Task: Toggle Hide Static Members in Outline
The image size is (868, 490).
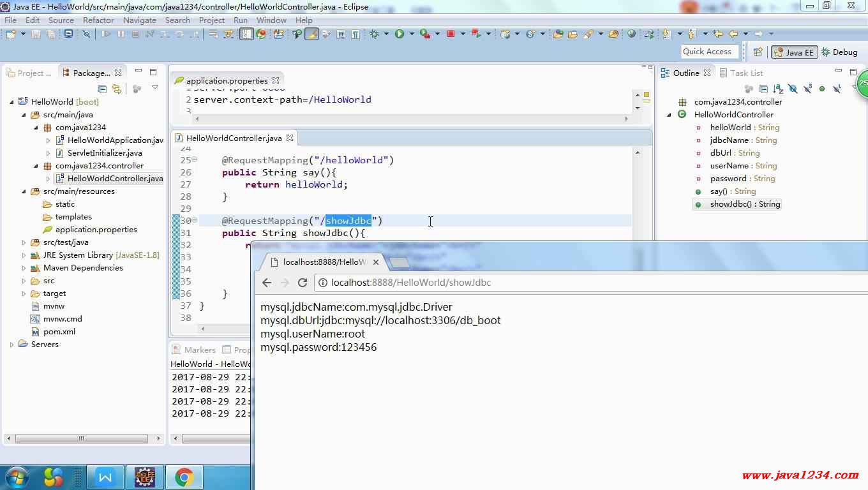Action: point(807,89)
